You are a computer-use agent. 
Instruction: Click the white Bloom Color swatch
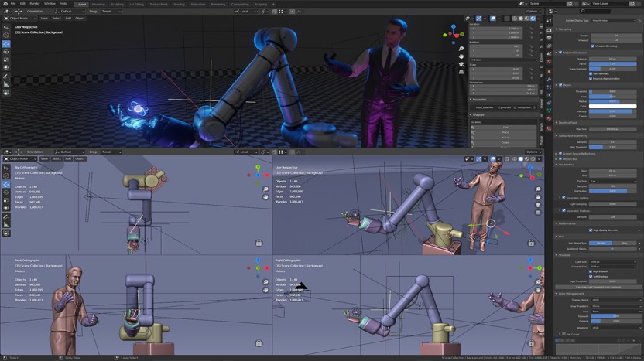point(612,106)
